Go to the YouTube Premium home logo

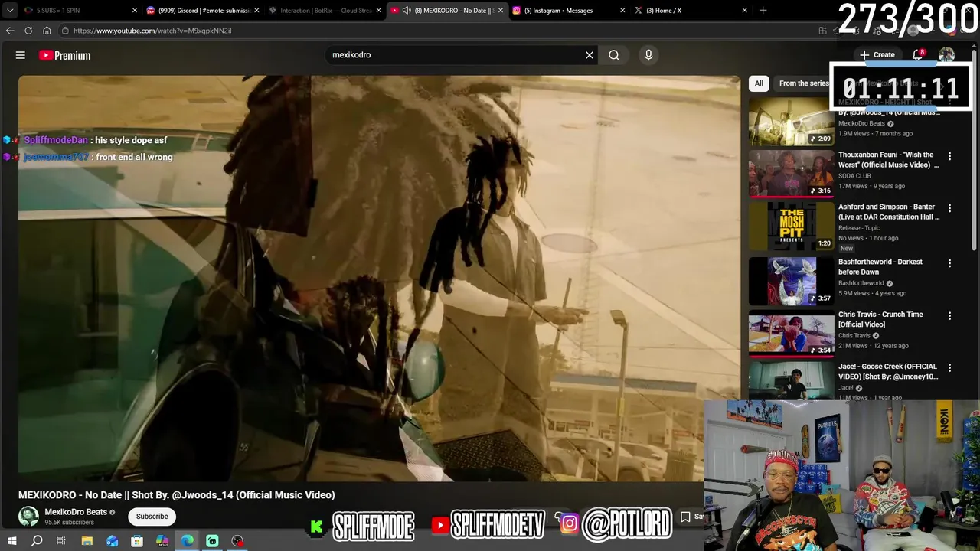[x=65, y=55]
